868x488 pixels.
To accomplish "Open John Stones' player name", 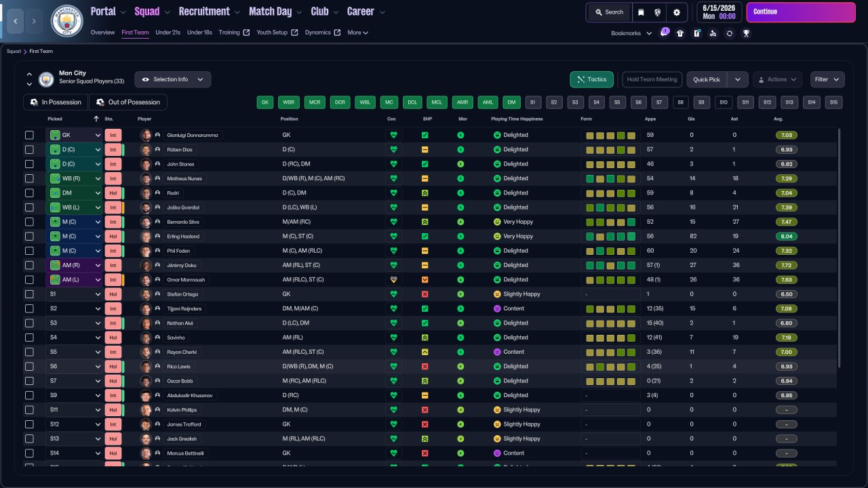I will (181, 164).
